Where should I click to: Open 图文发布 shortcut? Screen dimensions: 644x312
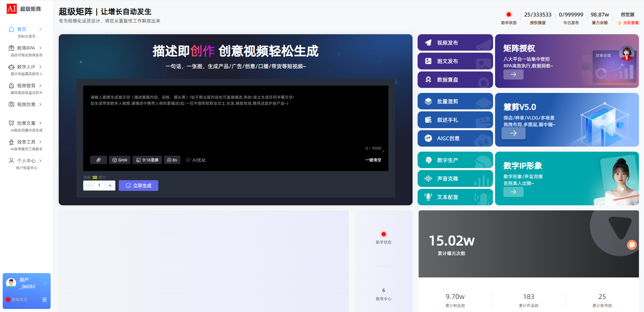click(x=455, y=61)
